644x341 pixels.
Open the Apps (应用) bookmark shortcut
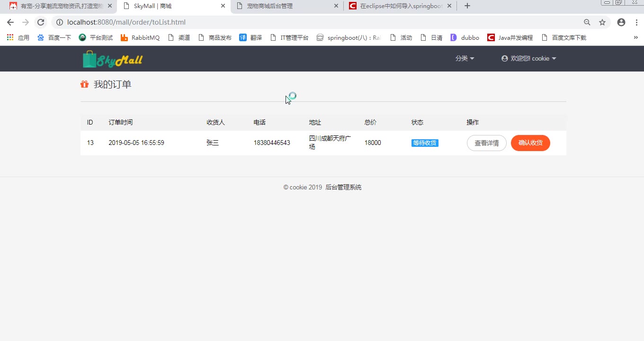[18, 37]
